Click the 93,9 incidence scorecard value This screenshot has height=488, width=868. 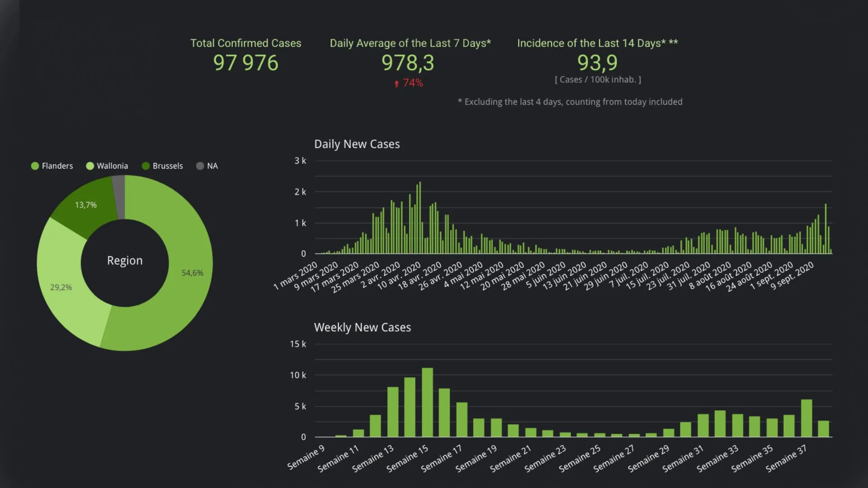click(597, 63)
